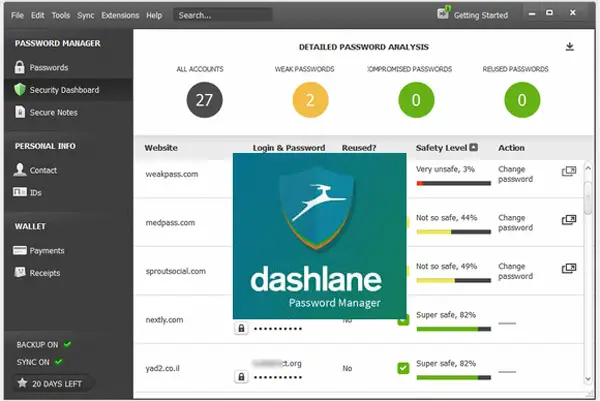Click the Search input field
This screenshot has height=401, width=600.
[223, 15]
